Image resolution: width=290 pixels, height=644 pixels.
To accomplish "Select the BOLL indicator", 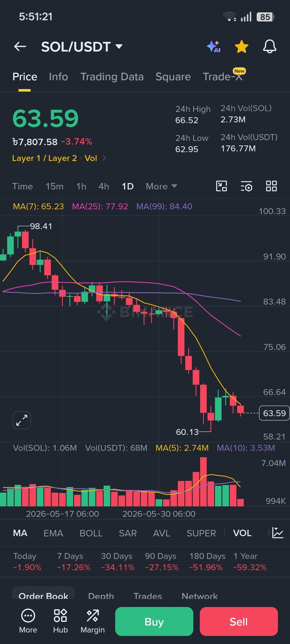I will pos(91,533).
